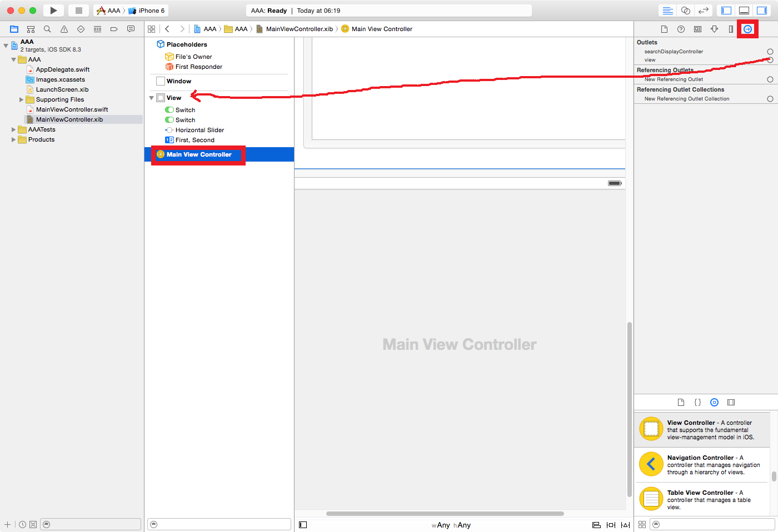Open Resolve Auto Layout Issues menu

(x=626, y=525)
